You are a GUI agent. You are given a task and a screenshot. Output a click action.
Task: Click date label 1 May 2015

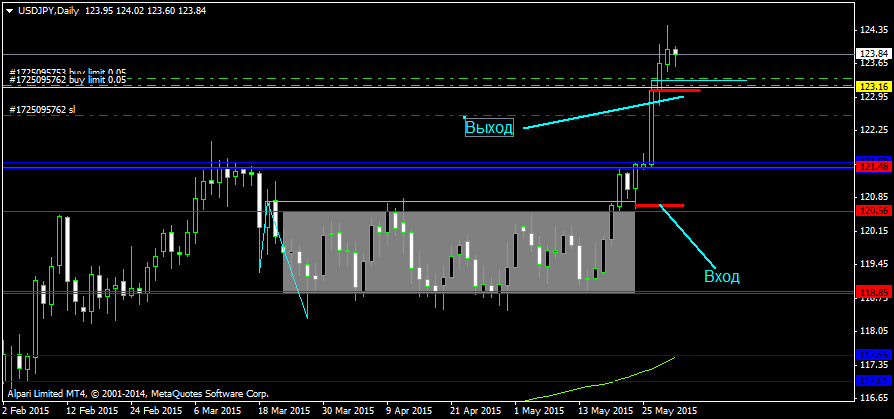(x=541, y=410)
